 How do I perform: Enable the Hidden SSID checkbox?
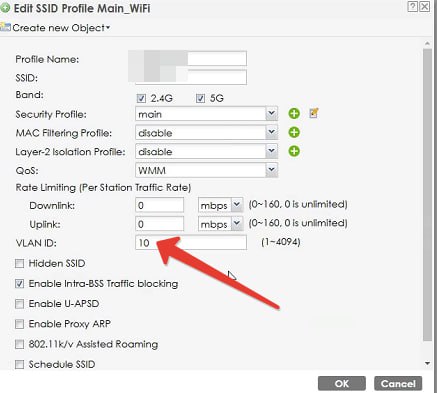pyautogui.click(x=20, y=264)
